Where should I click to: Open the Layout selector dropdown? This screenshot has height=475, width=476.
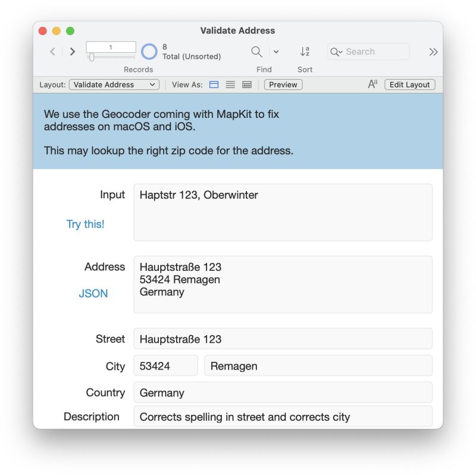(113, 85)
